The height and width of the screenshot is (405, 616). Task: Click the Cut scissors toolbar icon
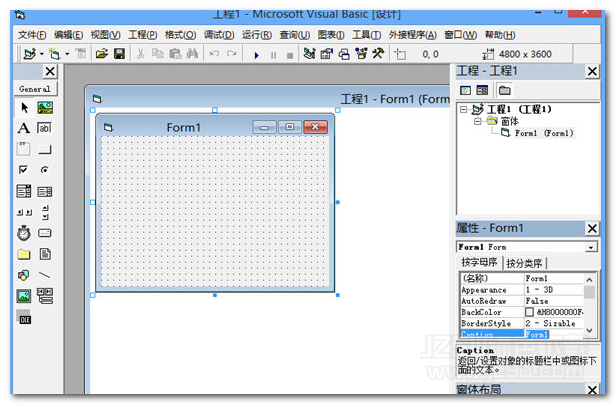tap(140, 53)
